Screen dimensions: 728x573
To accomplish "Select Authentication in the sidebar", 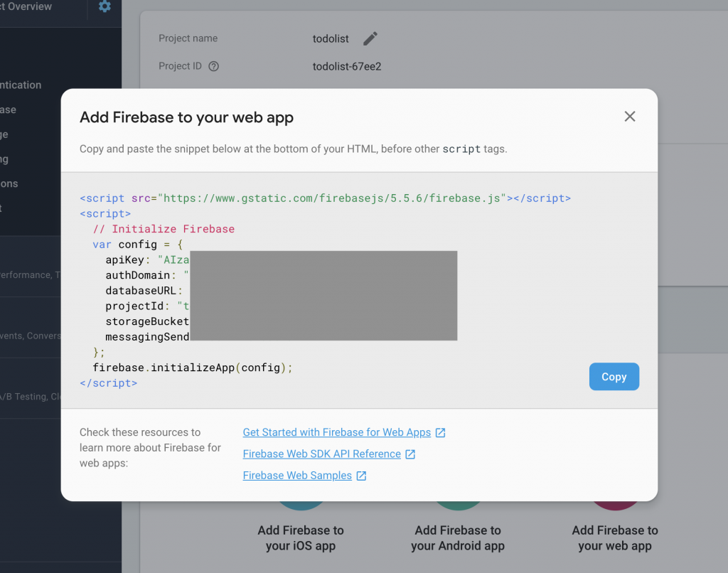I will point(21,85).
